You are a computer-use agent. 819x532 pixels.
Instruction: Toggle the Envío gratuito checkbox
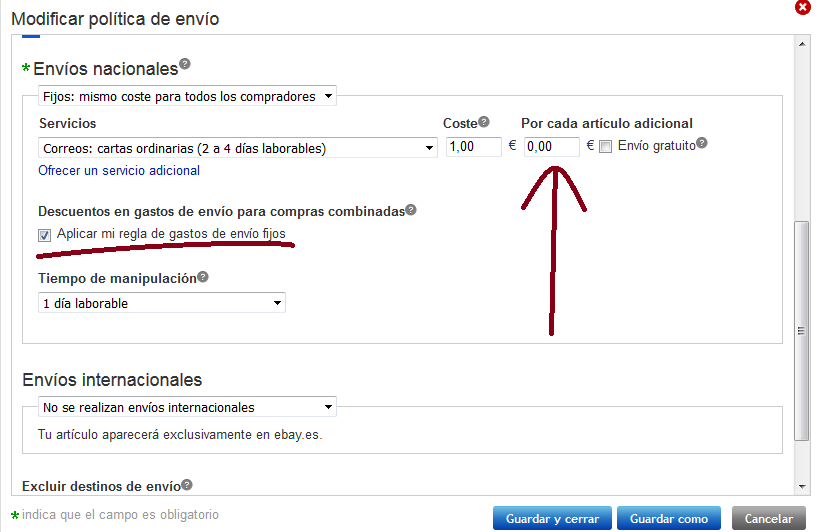point(605,147)
